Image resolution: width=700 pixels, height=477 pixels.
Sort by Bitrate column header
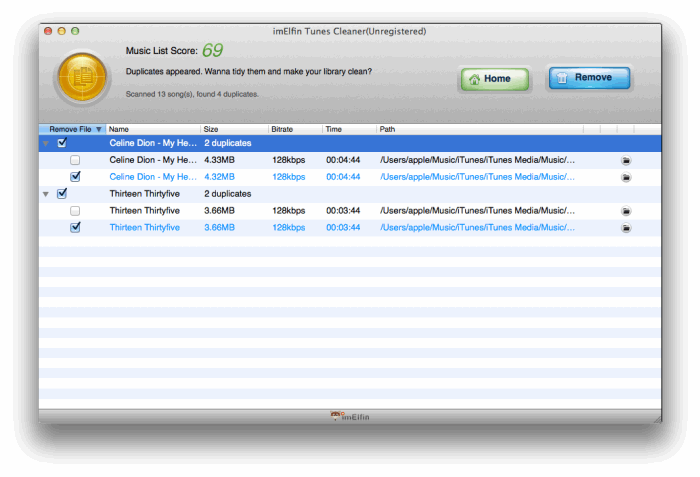295,129
